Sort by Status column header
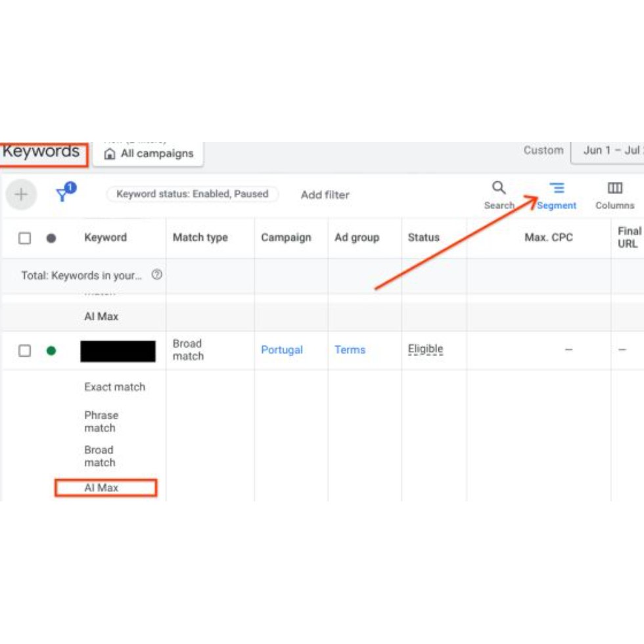Screen dimensions: 644x644 423,237
